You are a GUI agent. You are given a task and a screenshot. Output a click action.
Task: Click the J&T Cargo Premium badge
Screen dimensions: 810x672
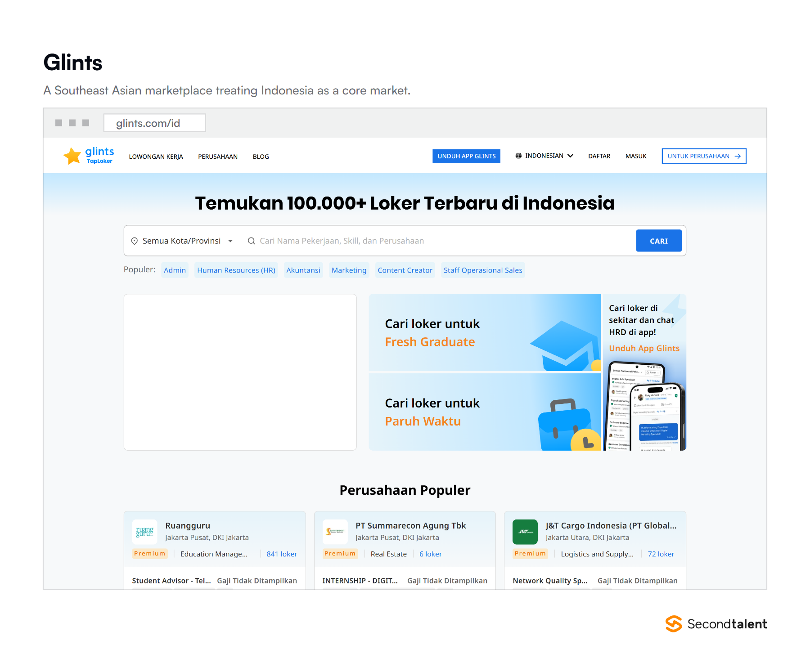point(530,554)
